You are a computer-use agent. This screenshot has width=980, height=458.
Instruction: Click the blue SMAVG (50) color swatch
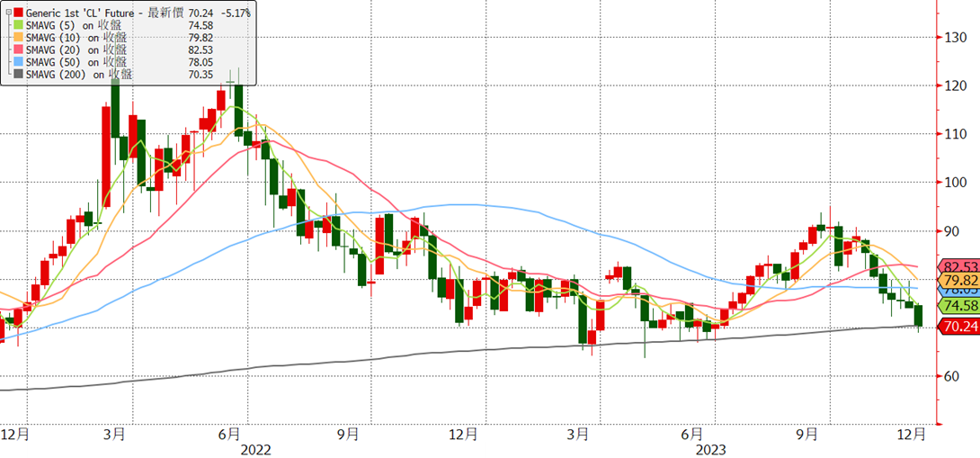[x=19, y=62]
